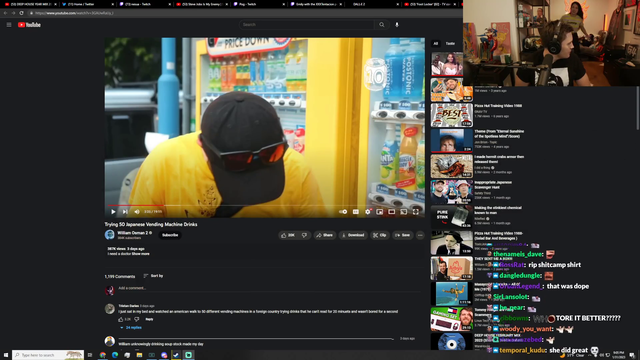Open Microsoft Edge from the taskbar
This screenshot has height=360, width=640.
[x=115, y=355]
